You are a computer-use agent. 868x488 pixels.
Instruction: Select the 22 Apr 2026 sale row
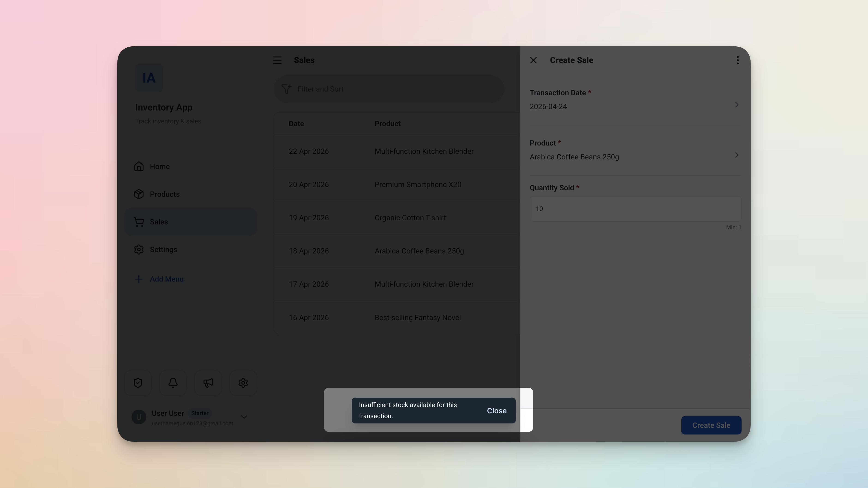click(x=397, y=151)
